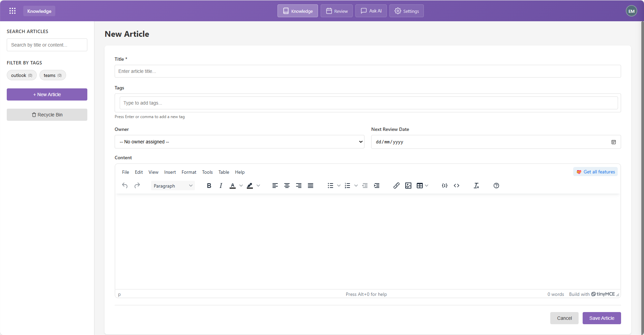
Task: Filter by the teams tag
Action: (x=53, y=75)
